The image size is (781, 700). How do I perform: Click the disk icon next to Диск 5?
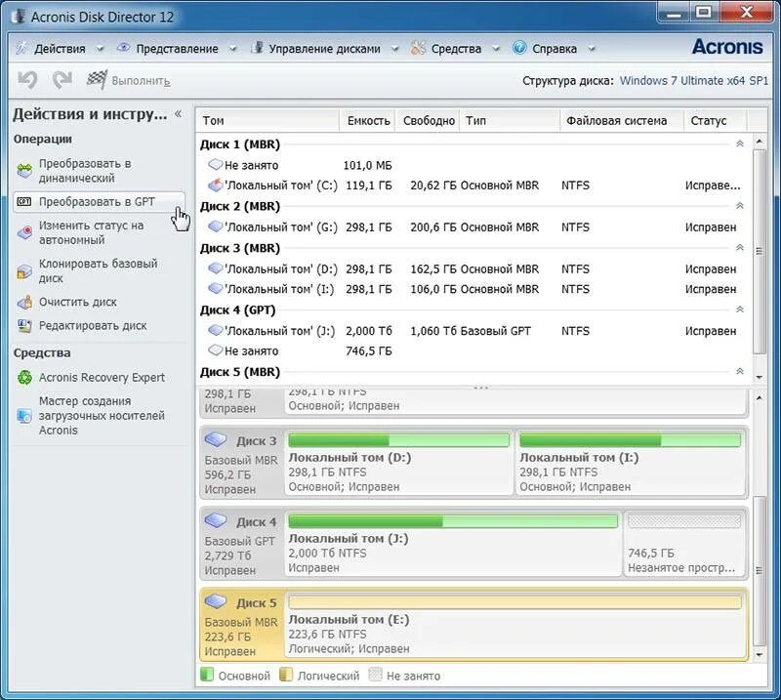pos(216,601)
